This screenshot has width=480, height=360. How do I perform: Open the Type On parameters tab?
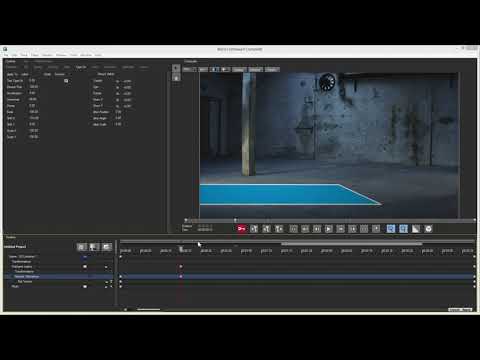click(x=81, y=67)
